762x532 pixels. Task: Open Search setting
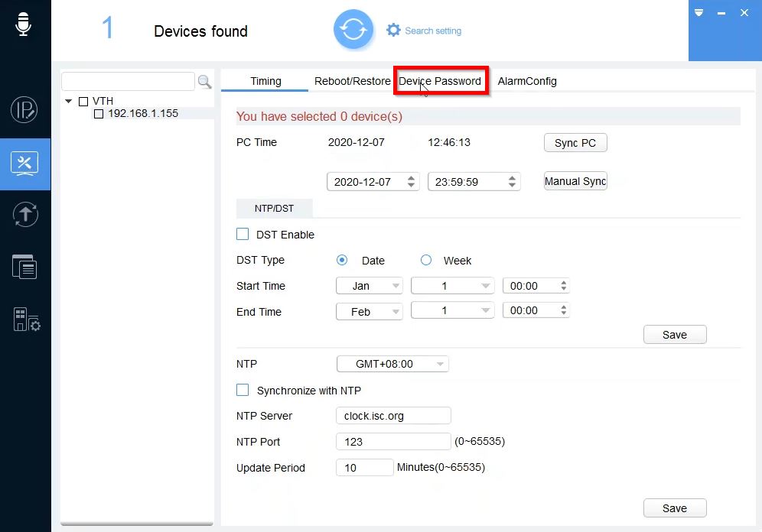[x=433, y=31]
